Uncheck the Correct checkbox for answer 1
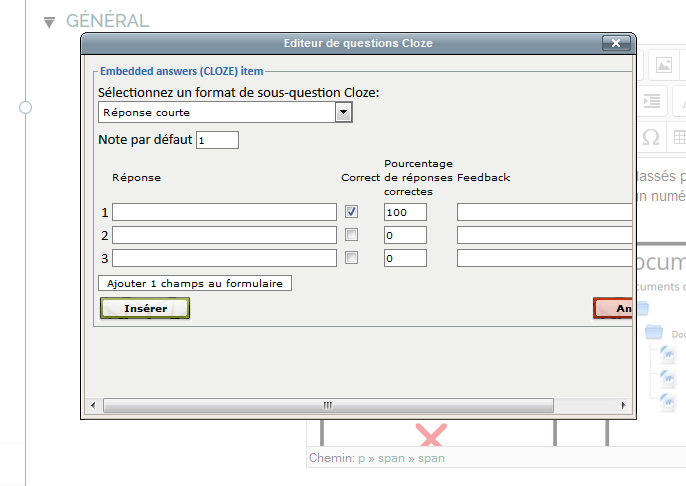 (x=351, y=212)
